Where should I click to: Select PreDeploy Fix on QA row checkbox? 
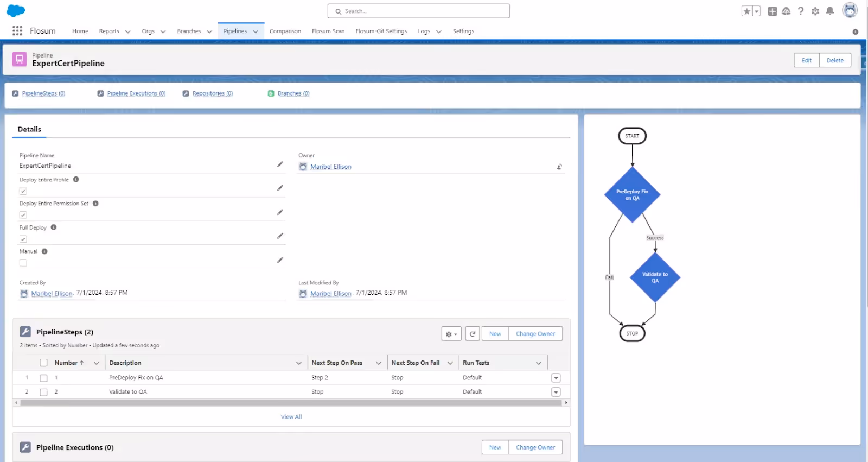coord(43,378)
